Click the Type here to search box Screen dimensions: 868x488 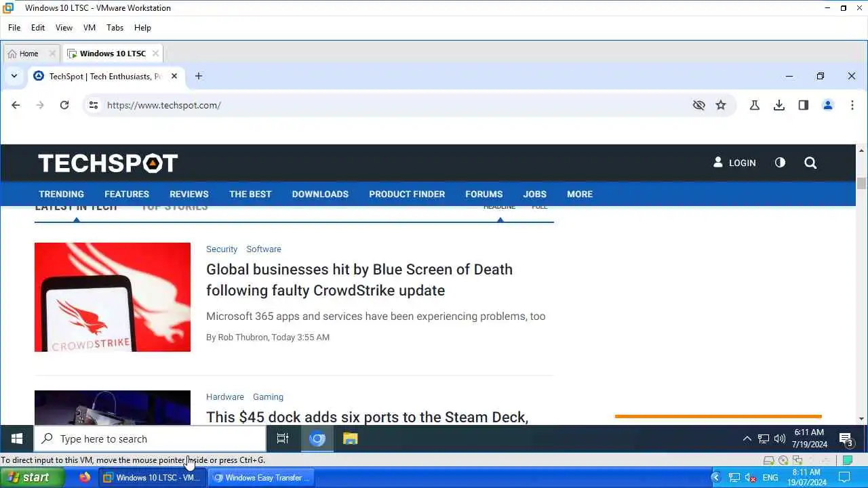(x=150, y=439)
